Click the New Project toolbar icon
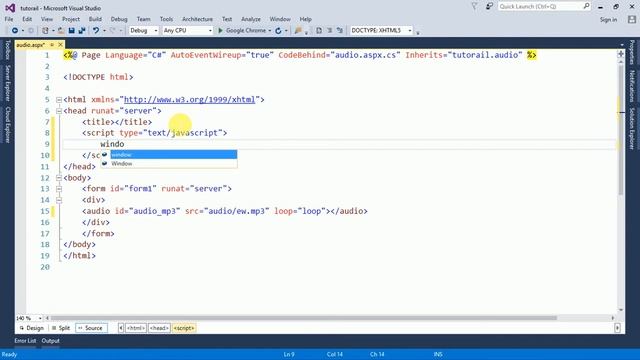 click(x=45, y=31)
